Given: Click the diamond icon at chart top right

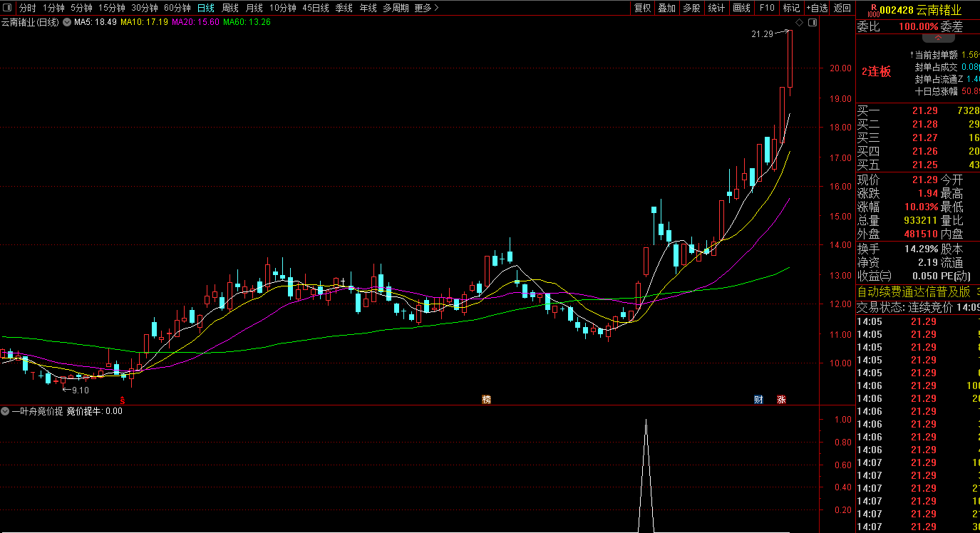Looking at the screenshot, I should tap(799, 22).
